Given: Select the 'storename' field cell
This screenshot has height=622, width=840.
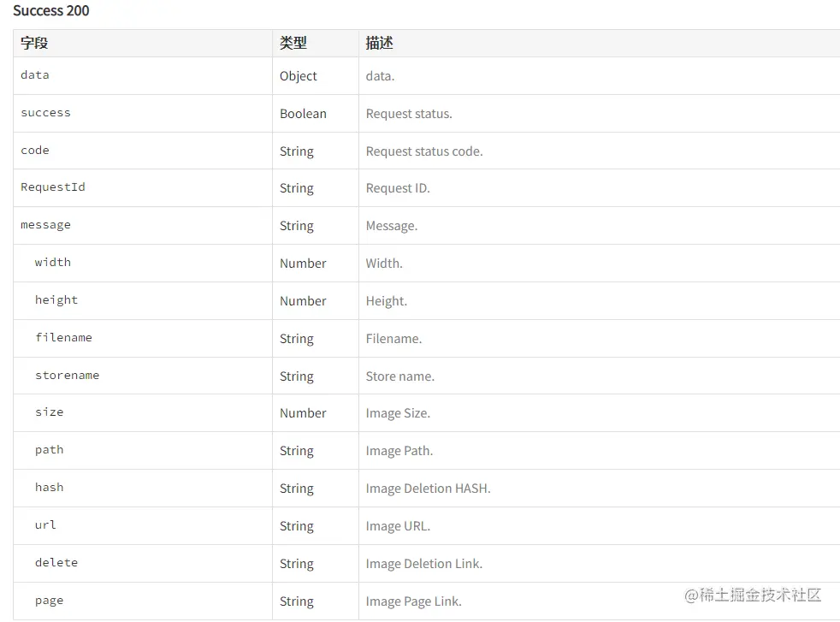Looking at the screenshot, I should tap(67, 376).
